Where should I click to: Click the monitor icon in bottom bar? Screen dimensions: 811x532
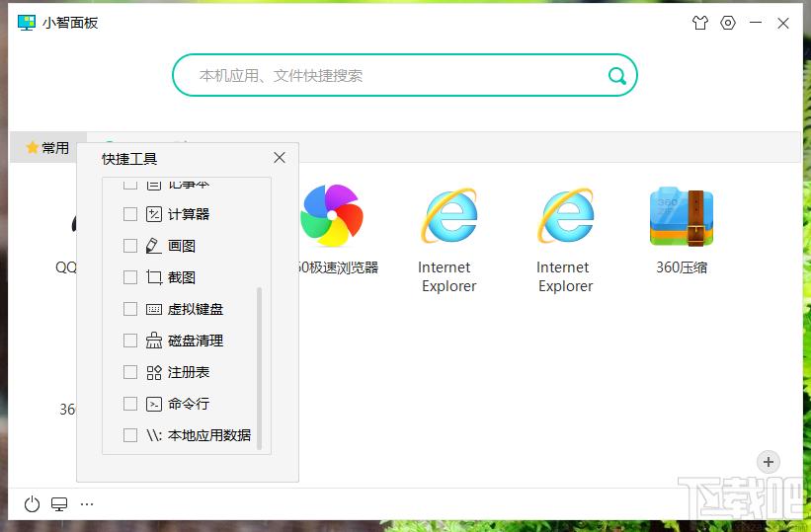pyautogui.click(x=59, y=504)
